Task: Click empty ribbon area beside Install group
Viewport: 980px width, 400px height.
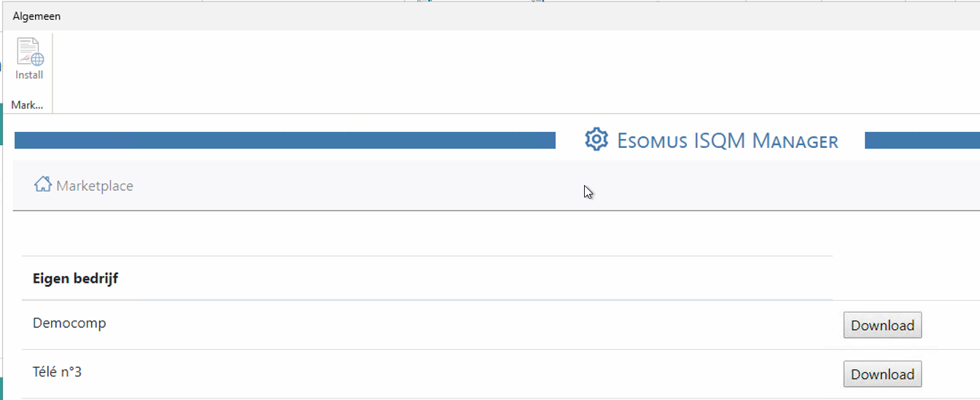Action: (x=510, y=71)
